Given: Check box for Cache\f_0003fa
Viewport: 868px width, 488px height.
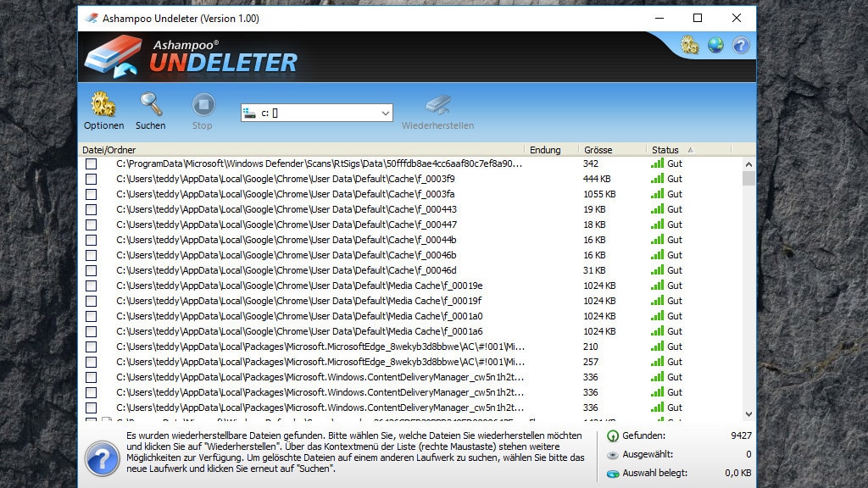Looking at the screenshot, I should [x=92, y=195].
